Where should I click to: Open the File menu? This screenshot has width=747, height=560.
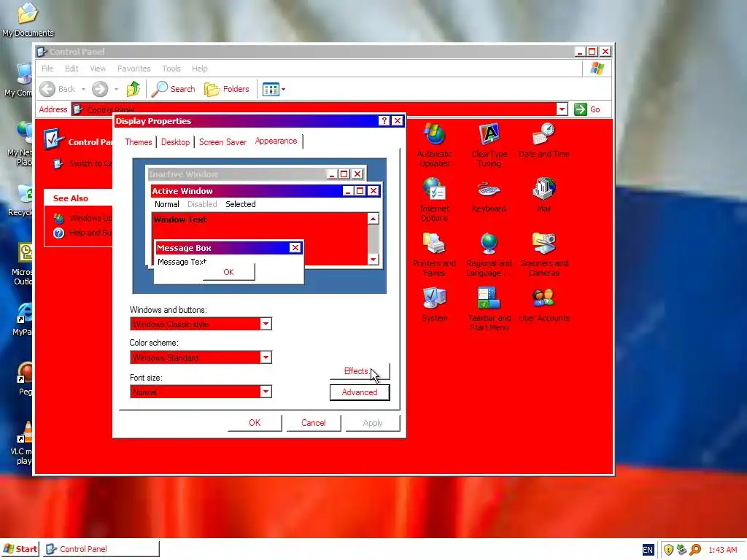point(47,69)
